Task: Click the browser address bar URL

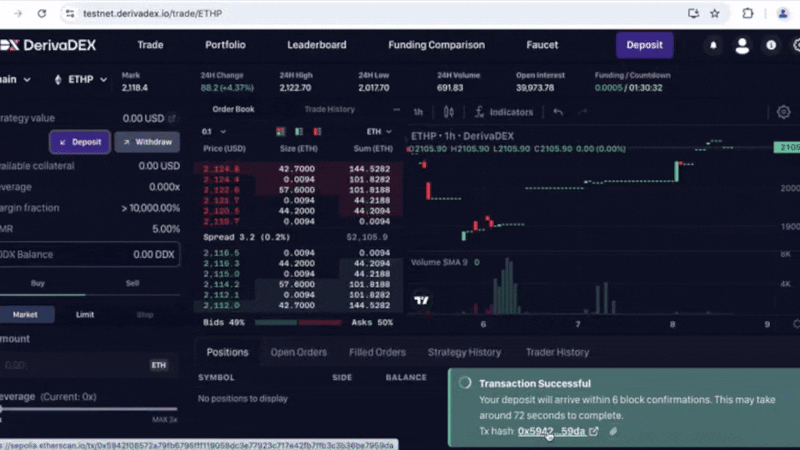Action: (x=153, y=14)
